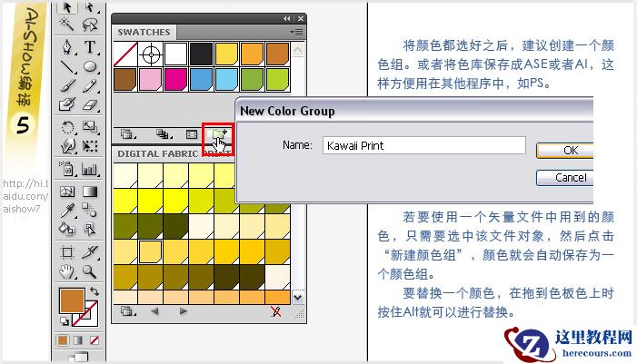The image size is (637, 364).
Task: Select the Warp tool
Action: [x=67, y=146]
